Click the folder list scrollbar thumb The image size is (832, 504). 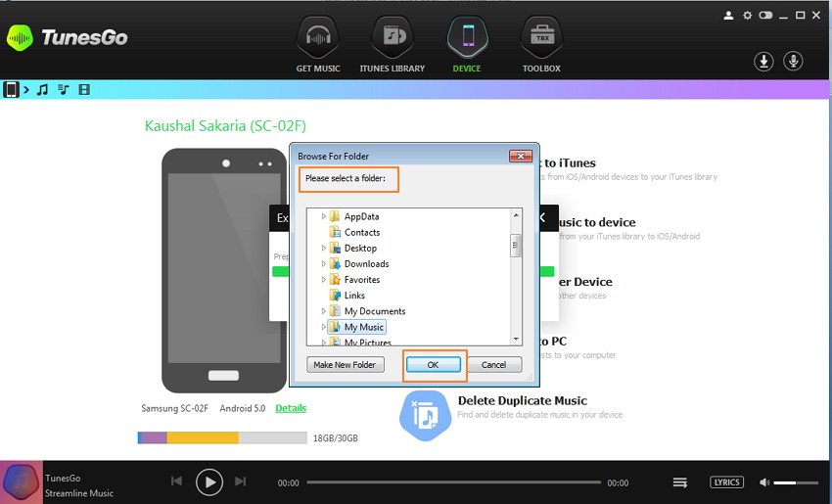click(515, 245)
